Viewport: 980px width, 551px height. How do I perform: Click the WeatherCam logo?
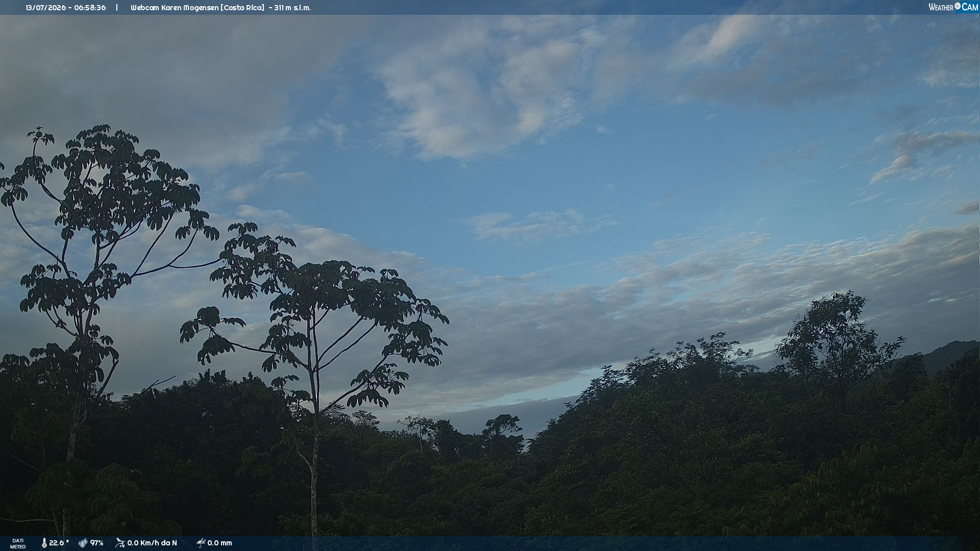click(953, 7)
